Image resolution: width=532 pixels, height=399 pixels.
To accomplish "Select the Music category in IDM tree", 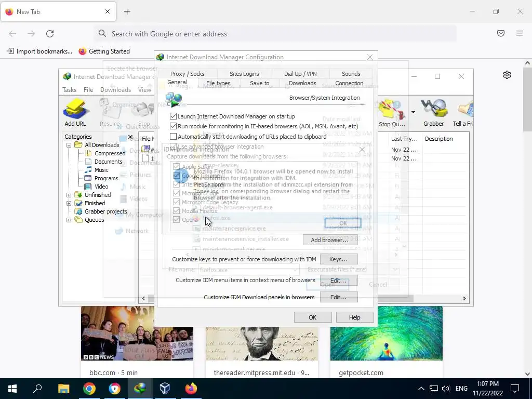I will [x=101, y=170].
